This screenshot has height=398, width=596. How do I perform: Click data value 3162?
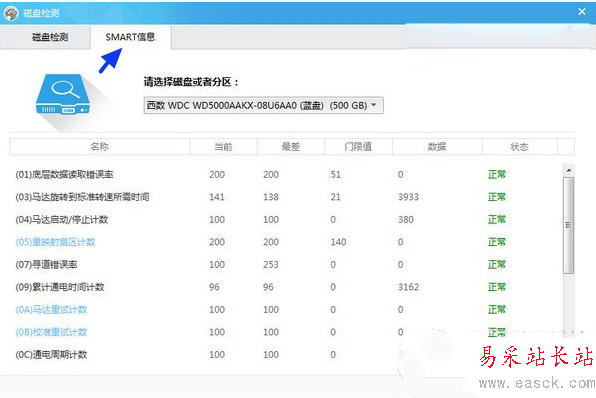tap(408, 287)
